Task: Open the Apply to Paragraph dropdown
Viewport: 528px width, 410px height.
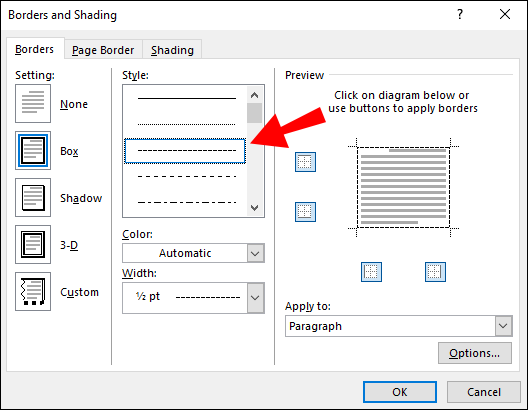Action: coord(399,326)
